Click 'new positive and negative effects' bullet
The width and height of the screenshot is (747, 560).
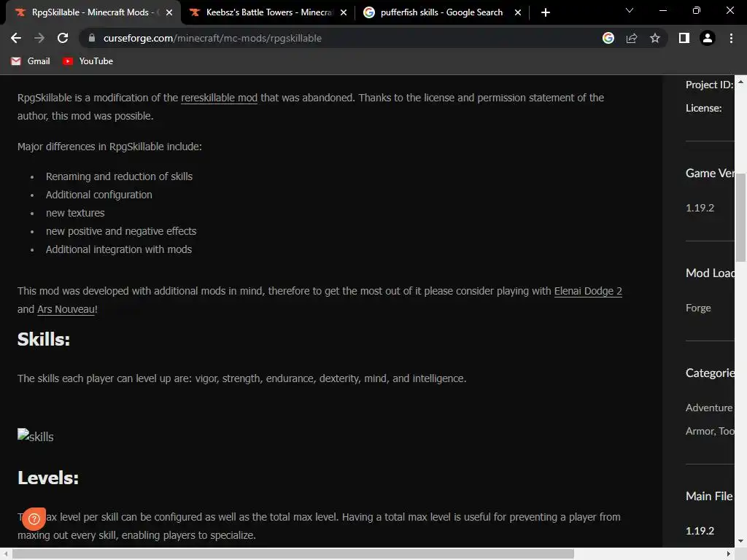tap(121, 231)
